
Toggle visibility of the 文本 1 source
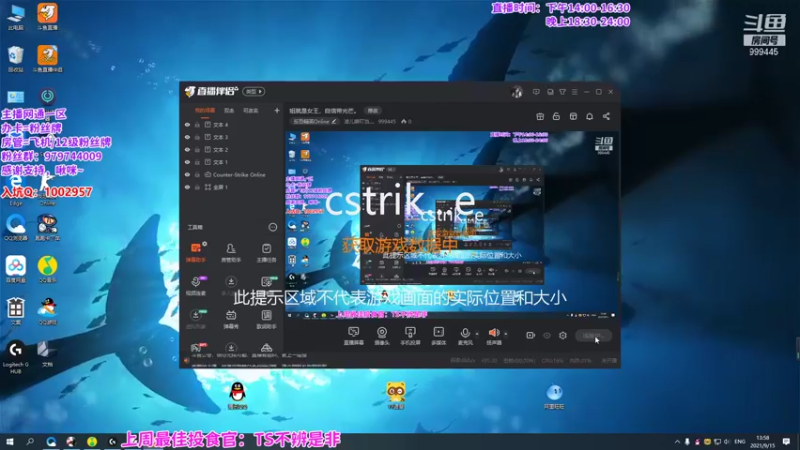[187, 162]
